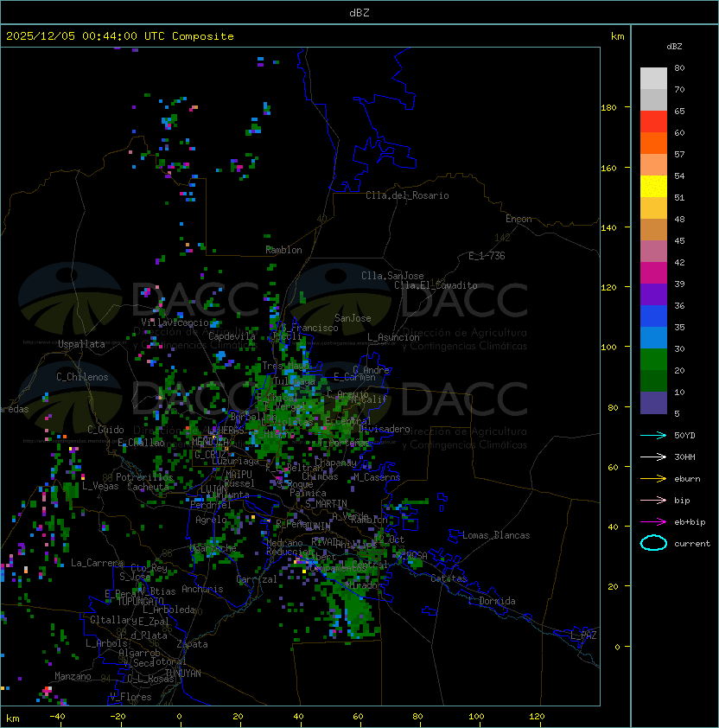Click the 'Ramblon' label near the center top
719x728 pixels.
[283, 250]
